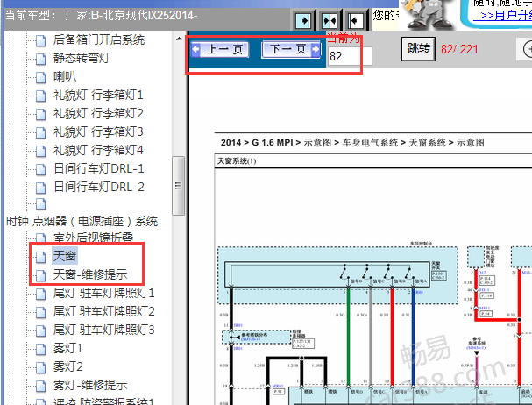
Task: Click document icon beside 日间行车灯DRL-1
Action: pyautogui.click(x=40, y=169)
